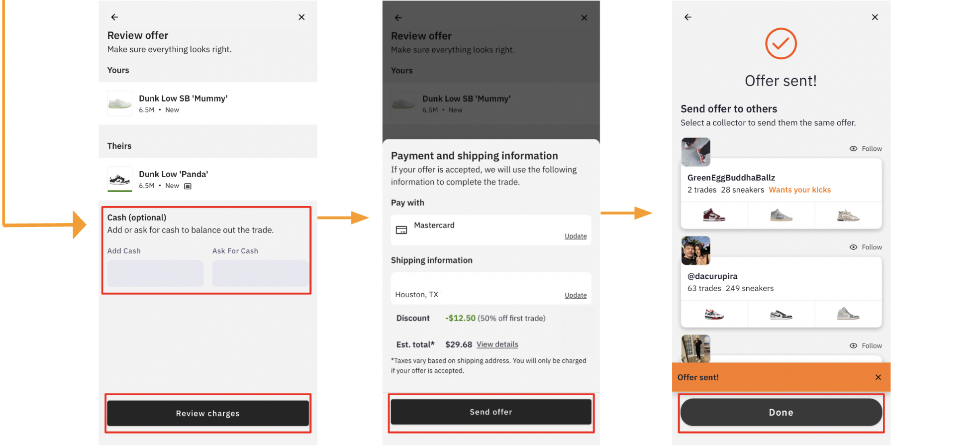Click back arrow on Offer sent screen
Viewport: 980px width, 446px height.
[688, 17]
